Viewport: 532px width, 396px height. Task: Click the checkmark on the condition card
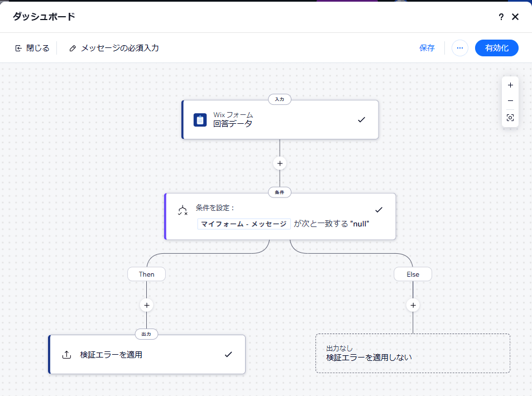point(379,210)
